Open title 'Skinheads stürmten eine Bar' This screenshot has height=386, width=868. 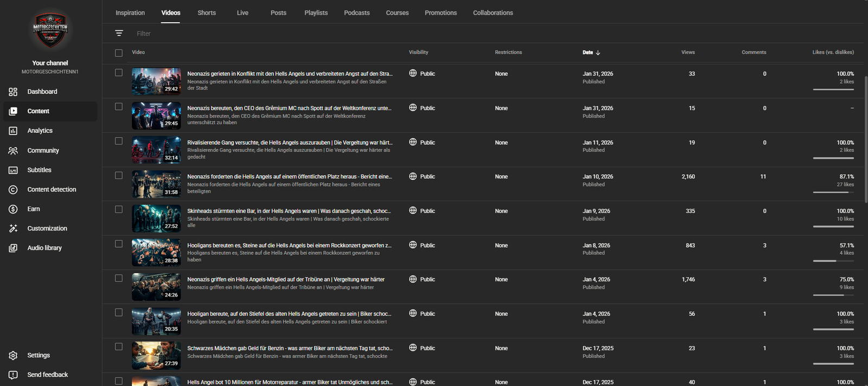pyautogui.click(x=289, y=211)
